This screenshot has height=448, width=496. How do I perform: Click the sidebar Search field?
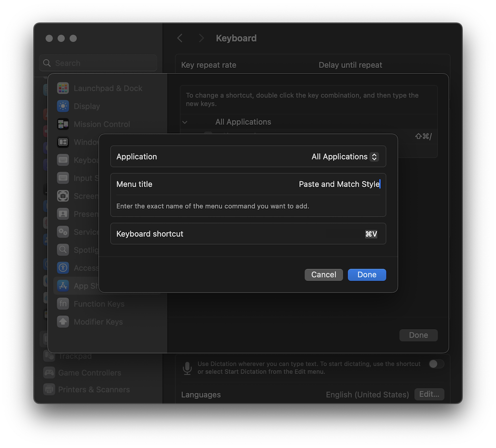(x=98, y=63)
